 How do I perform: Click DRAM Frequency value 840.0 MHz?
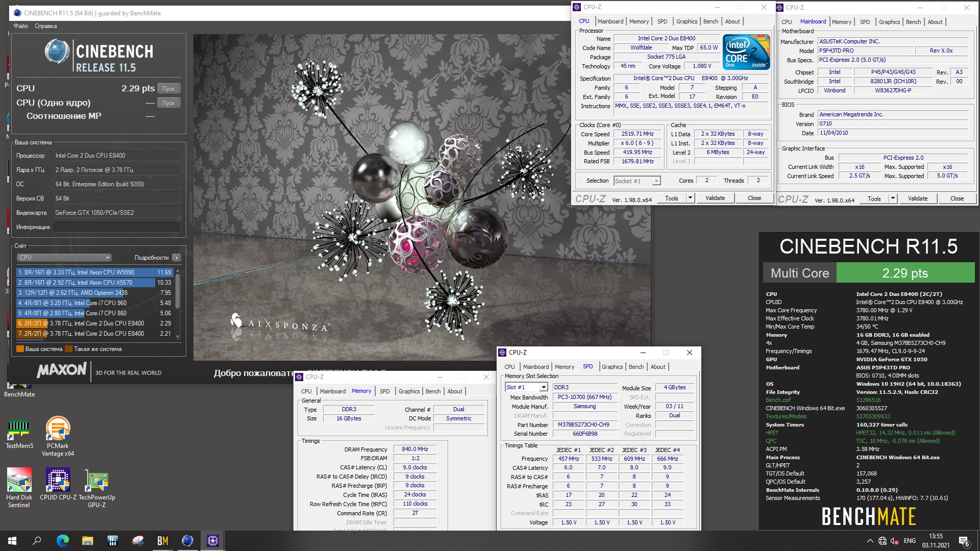click(415, 449)
